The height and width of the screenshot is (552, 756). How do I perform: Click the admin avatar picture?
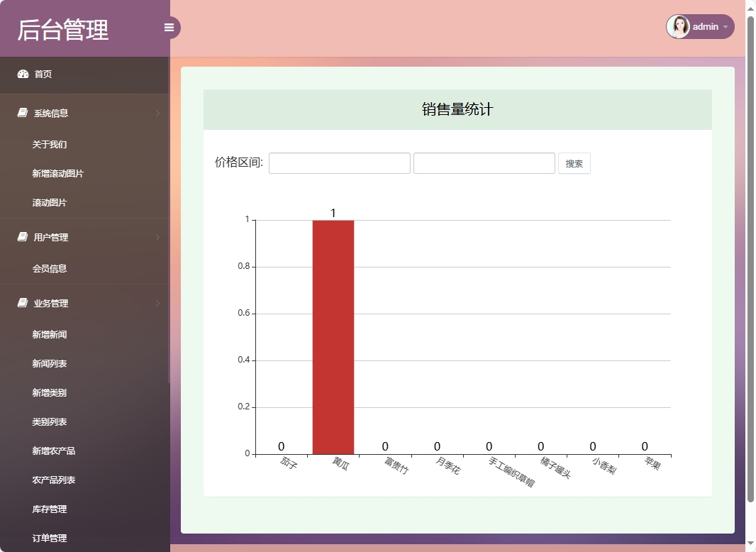click(679, 26)
